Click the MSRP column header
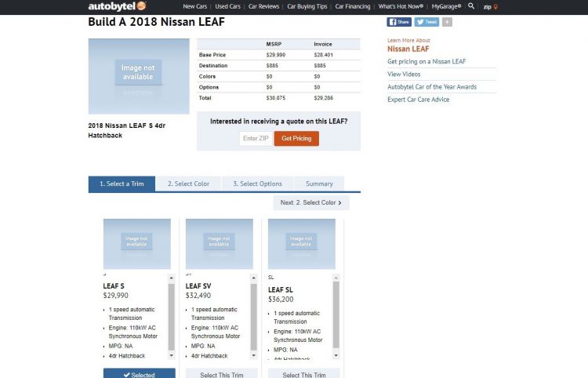 click(x=274, y=44)
